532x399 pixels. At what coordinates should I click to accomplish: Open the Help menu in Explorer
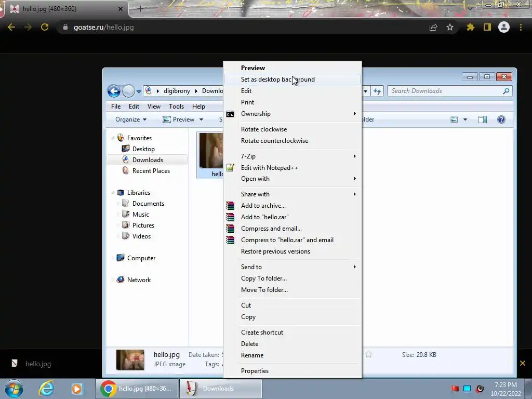198,107
